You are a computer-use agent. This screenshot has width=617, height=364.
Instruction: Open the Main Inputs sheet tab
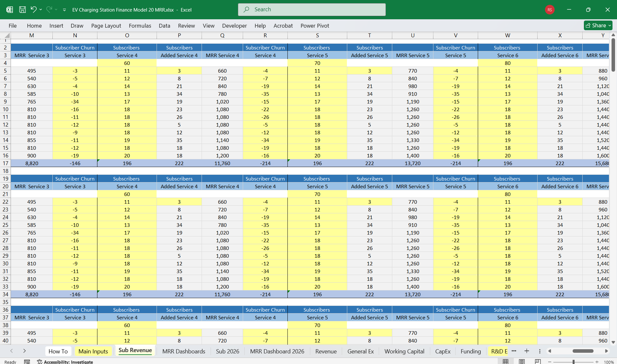pos(93,351)
